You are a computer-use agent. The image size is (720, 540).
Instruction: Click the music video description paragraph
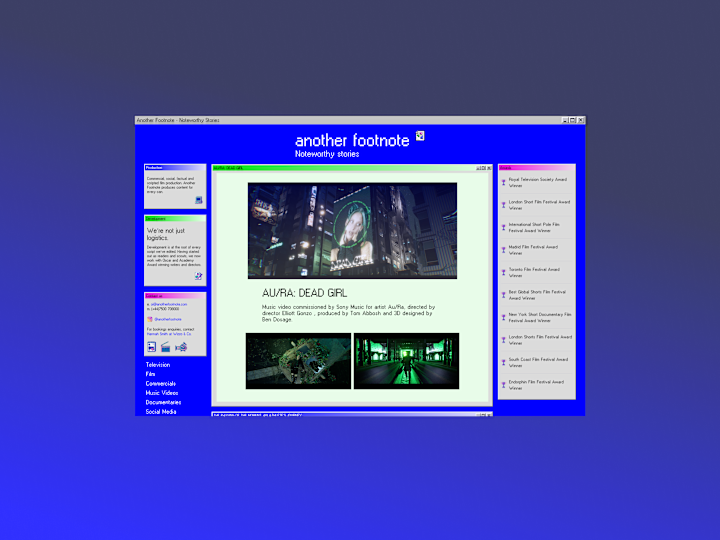point(349,313)
